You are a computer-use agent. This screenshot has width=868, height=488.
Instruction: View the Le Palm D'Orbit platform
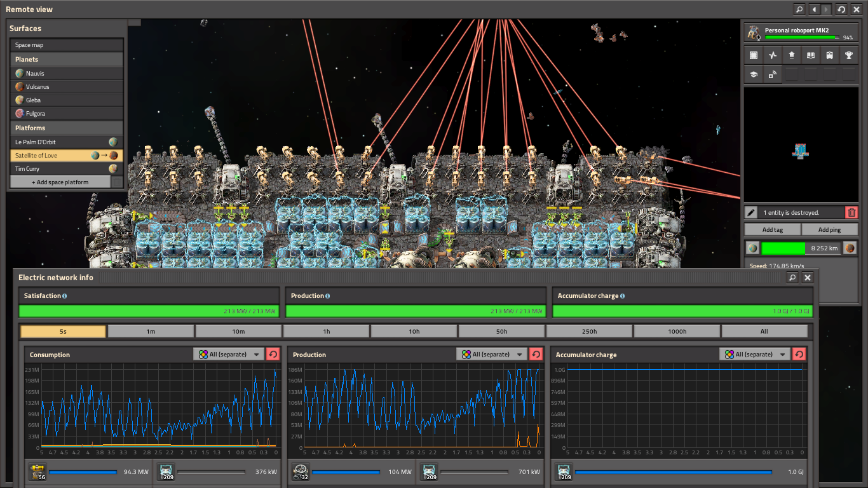pyautogui.click(x=67, y=142)
